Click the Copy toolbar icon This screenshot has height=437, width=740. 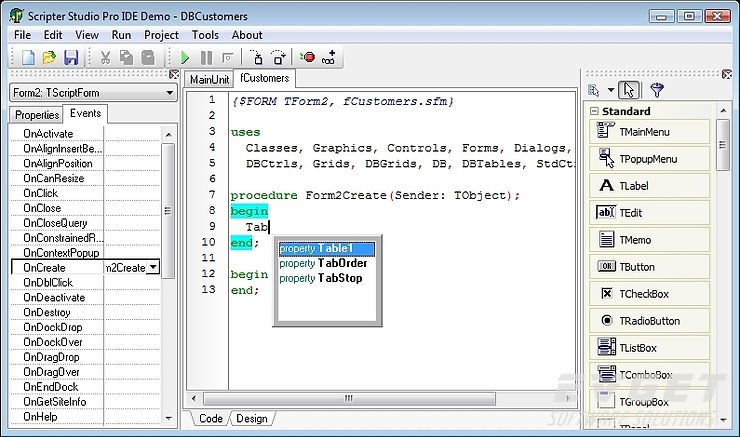click(126, 58)
